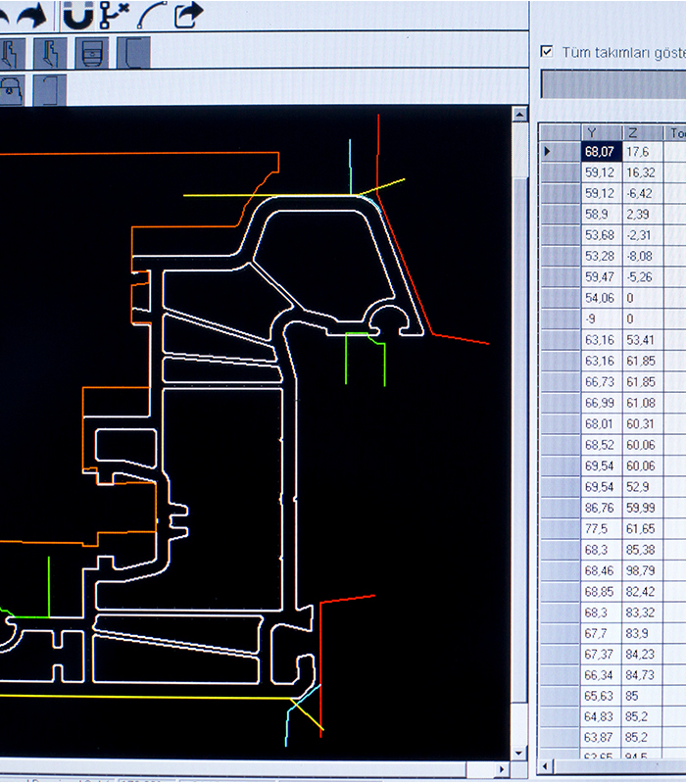686x784 pixels.
Task: Toggle the 'Tüm takımları göster' checkbox
Action: (547, 51)
